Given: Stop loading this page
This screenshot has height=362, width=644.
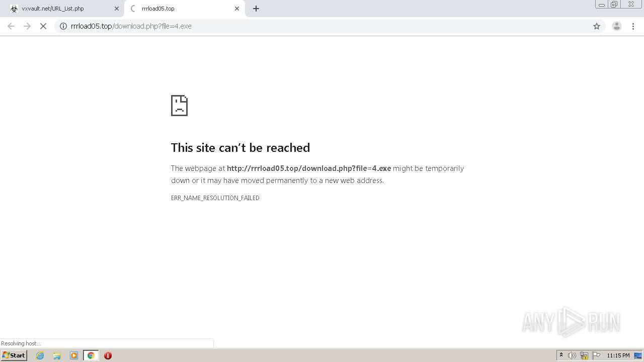Looking at the screenshot, I should click(x=43, y=26).
